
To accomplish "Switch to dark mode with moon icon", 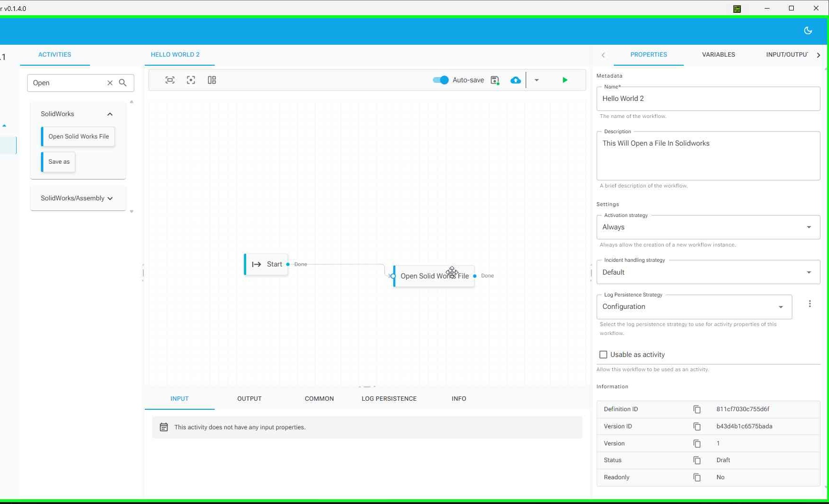I will tap(808, 30).
